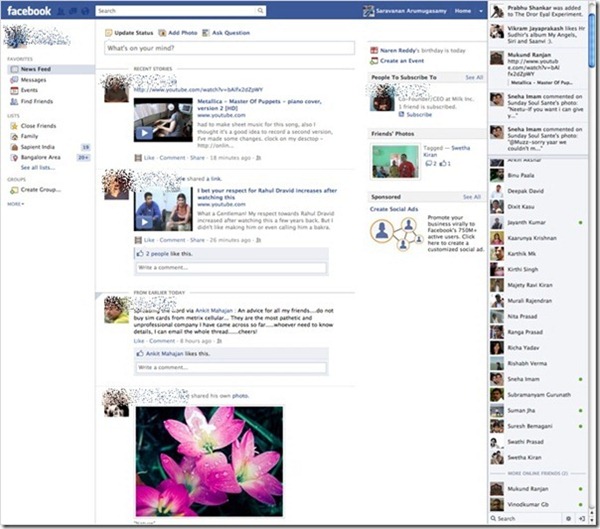Expand the MORE section in left sidebar
The width and height of the screenshot is (600, 529).
[x=15, y=203]
